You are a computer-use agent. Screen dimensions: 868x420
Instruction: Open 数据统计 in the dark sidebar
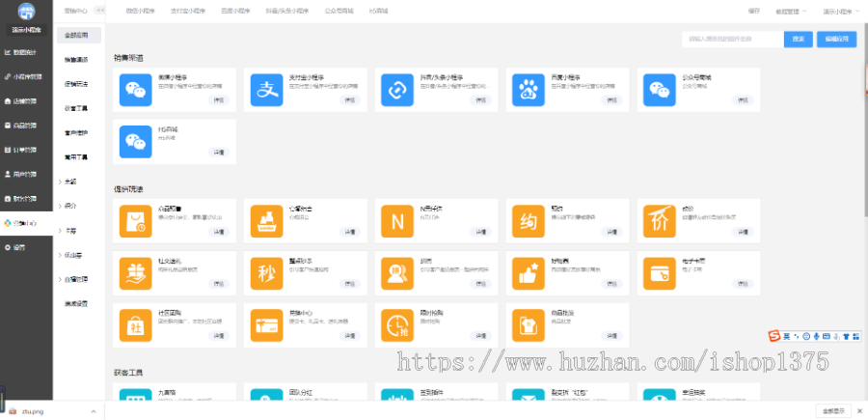click(x=21, y=52)
